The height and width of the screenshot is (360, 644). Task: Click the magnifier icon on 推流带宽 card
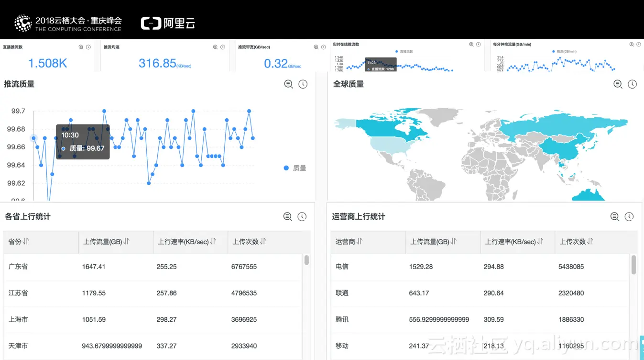316,47
